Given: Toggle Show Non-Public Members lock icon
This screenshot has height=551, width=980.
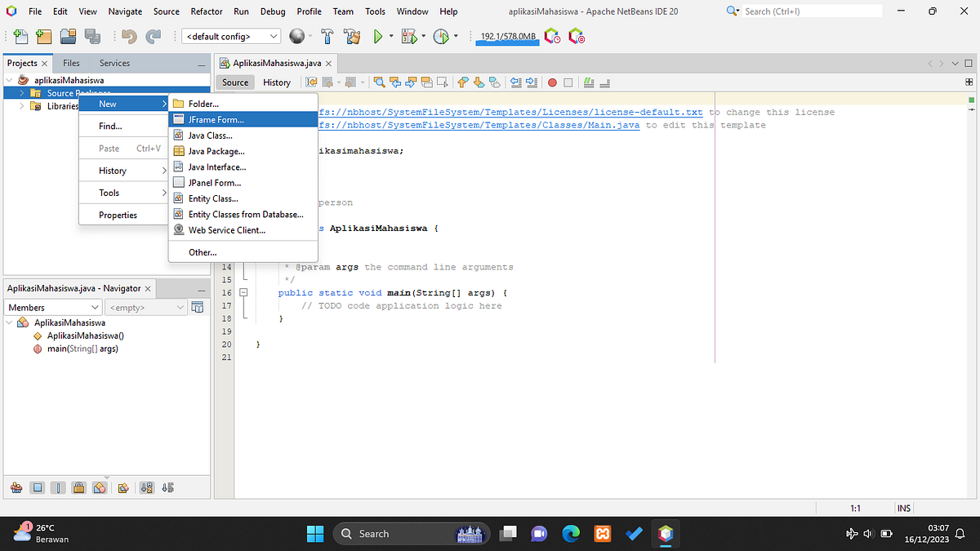Looking at the screenshot, I should tap(78, 487).
